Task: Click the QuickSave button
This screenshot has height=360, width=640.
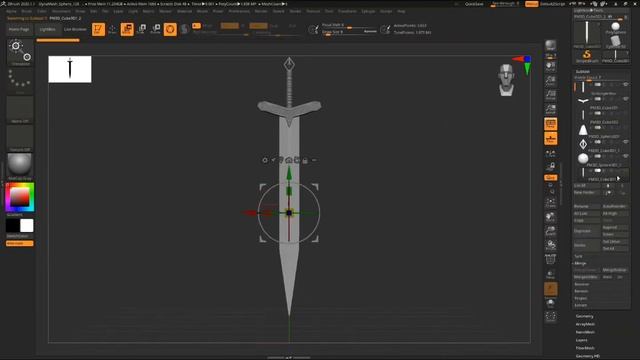Action: pos(474,4)
